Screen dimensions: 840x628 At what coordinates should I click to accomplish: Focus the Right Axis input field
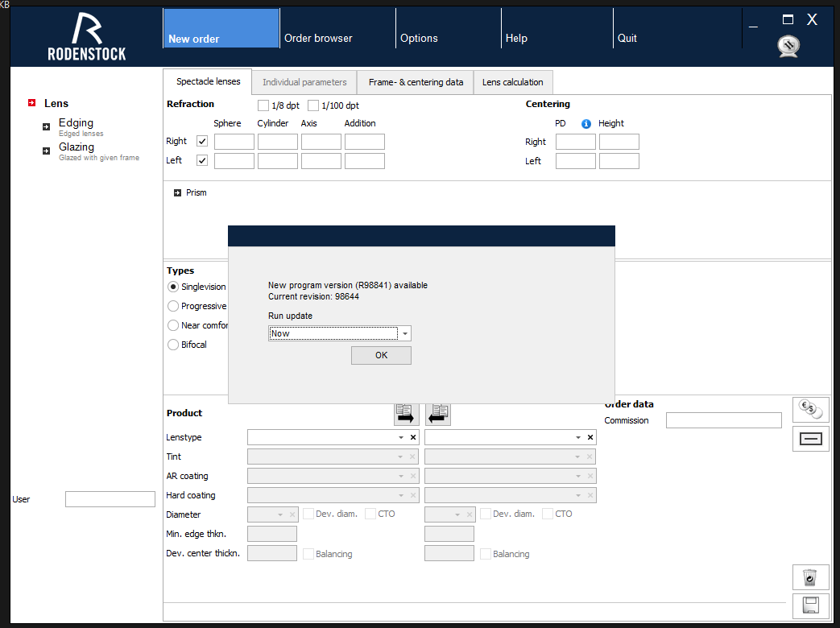click(321, 142)
